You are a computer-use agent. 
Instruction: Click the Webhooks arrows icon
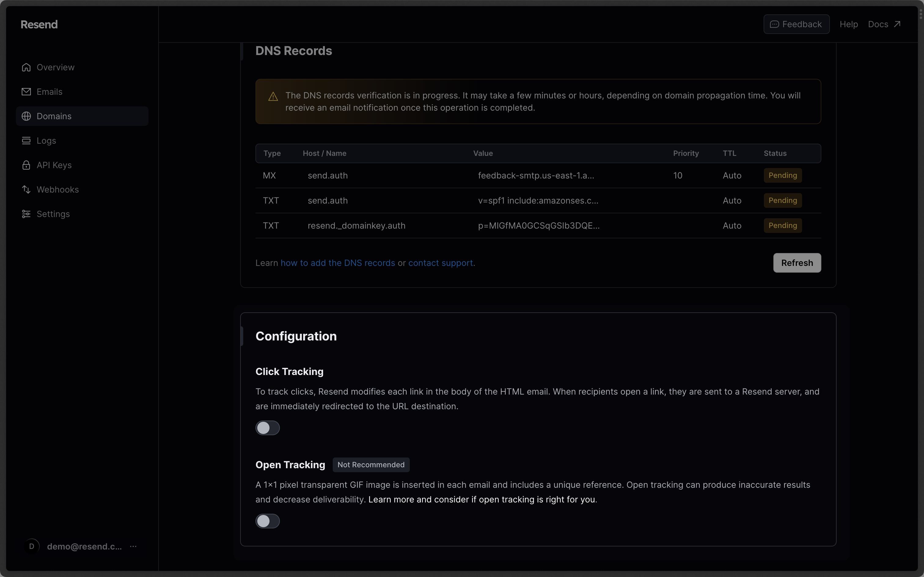[26, 189]
